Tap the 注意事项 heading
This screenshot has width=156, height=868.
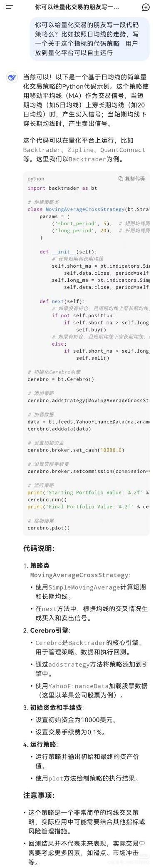[39, 784]
